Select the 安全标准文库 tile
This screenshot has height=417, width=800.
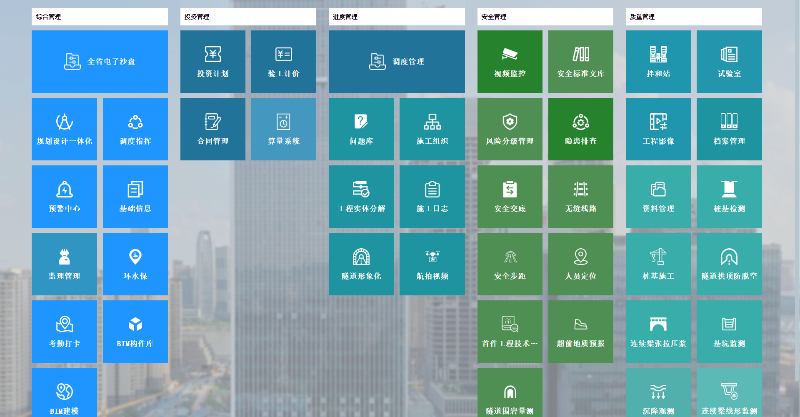tap(581, 61)
